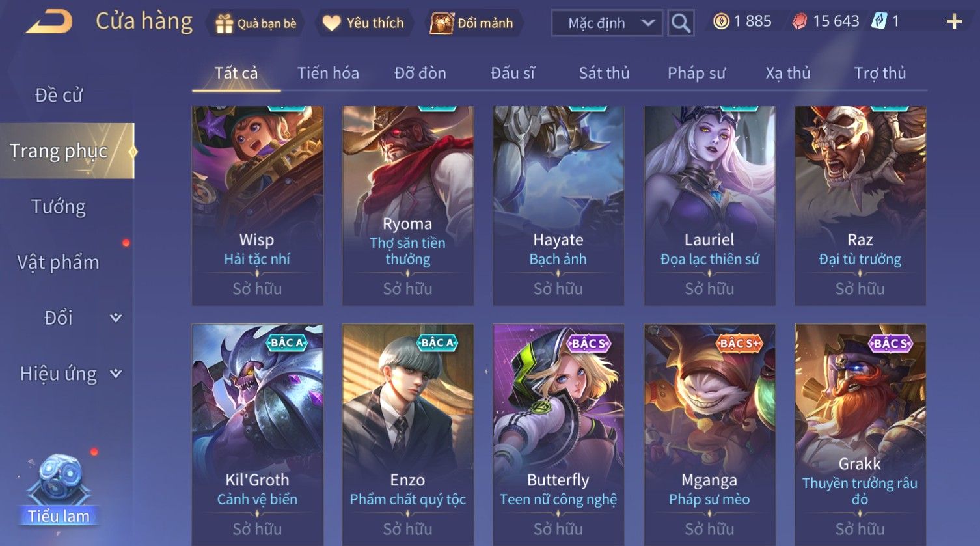Viewport: 980px width, 546px height.
Task: Click the red gem currency icon
Action: click(799, 22)
